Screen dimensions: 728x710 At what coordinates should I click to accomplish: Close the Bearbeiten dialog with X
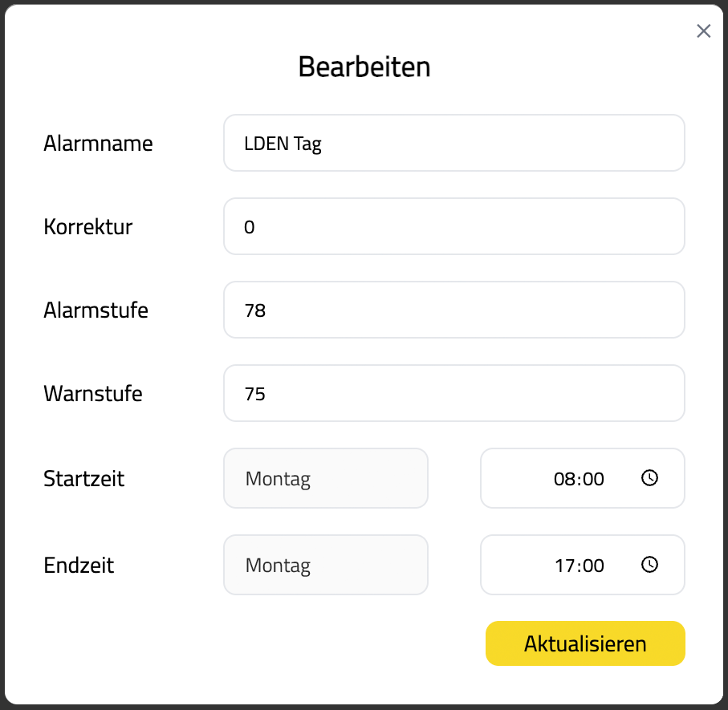703,31
